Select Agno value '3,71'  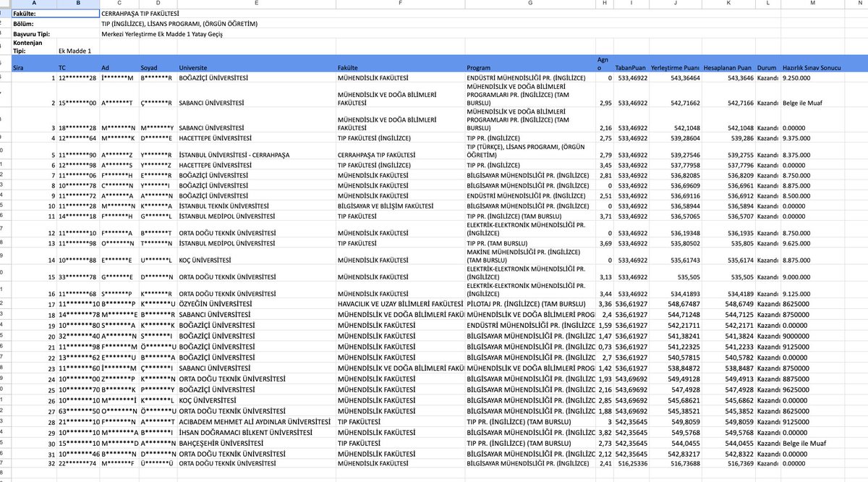click(604, 216)
